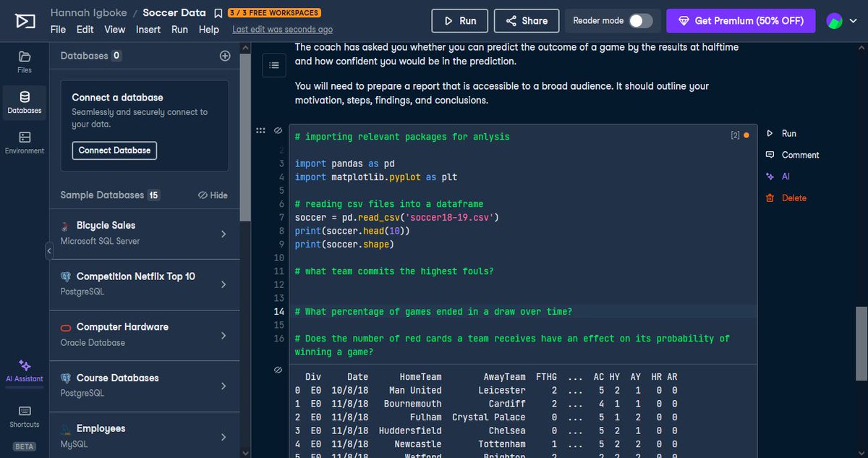
Task: Open the View menu
Action: point(115,30)
